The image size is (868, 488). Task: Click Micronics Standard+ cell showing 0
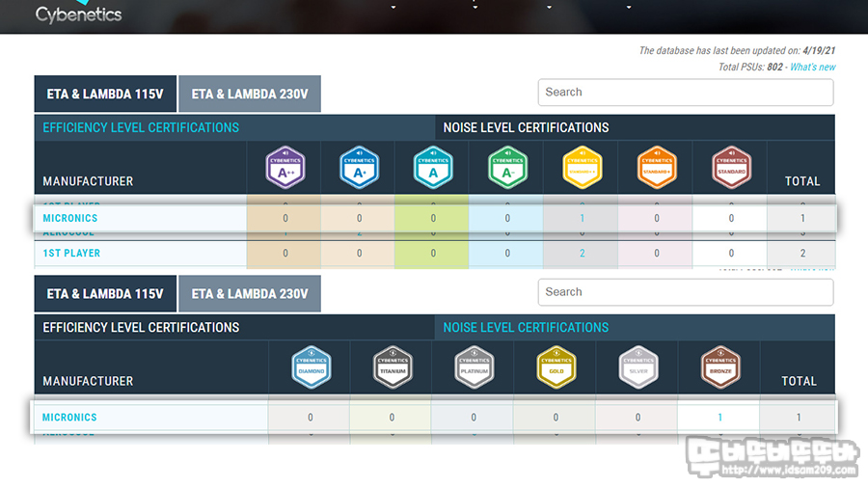657,219
